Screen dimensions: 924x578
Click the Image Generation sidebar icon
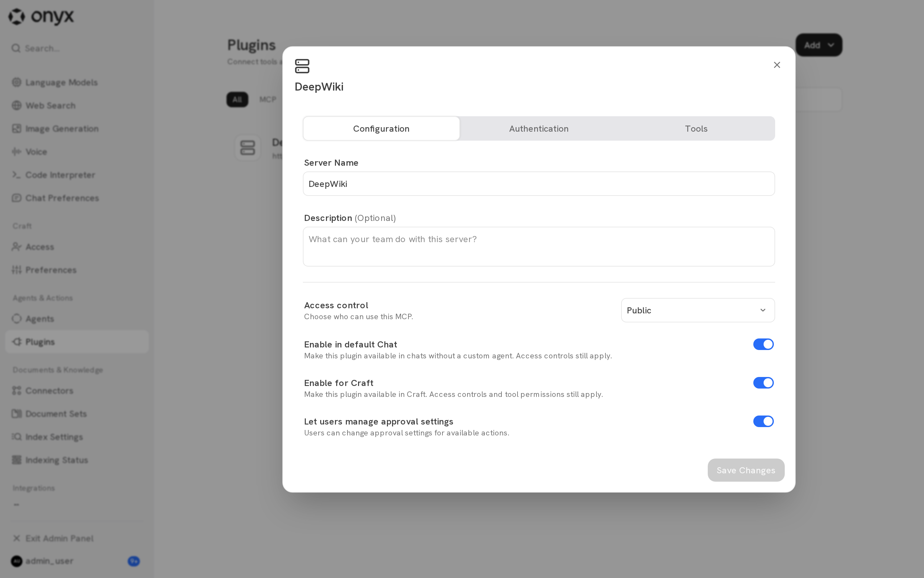point(16,128)
